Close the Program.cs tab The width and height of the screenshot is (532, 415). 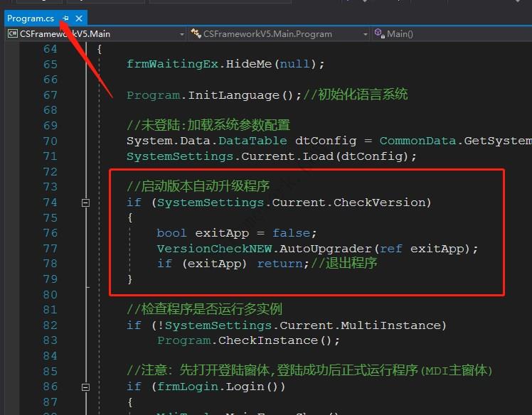[x=79, y=18]
